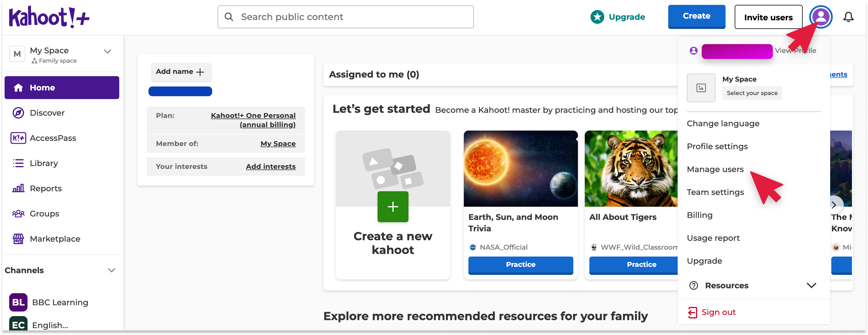The width and height of the screenshot is (868, 335).
Task: Select Manage users menu item
Action: 715,169
